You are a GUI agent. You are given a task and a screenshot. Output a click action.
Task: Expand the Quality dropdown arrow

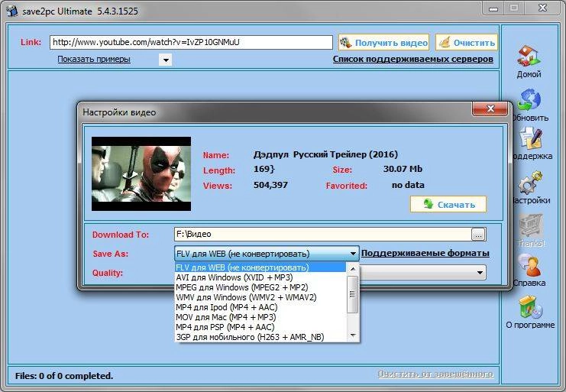click(480, 273)
